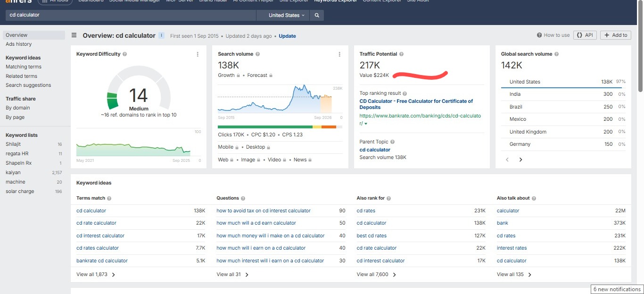Go to next page of countries arrow
This screenshot has width=644, height=294.
(x=520, y=160)
